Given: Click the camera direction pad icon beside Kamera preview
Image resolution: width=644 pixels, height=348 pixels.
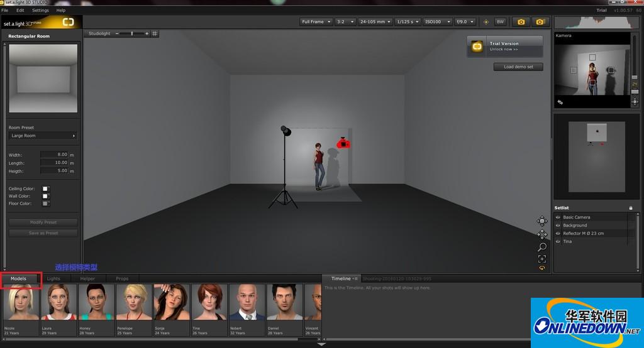Looking at the screenshot, I should (x=635, y=102).
